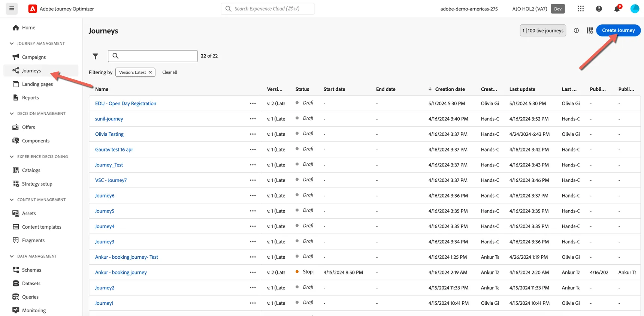The height and width of the screenshot is (316, 644).
Task: Open more actions for sunil-journey
Action: click(253, 119)
